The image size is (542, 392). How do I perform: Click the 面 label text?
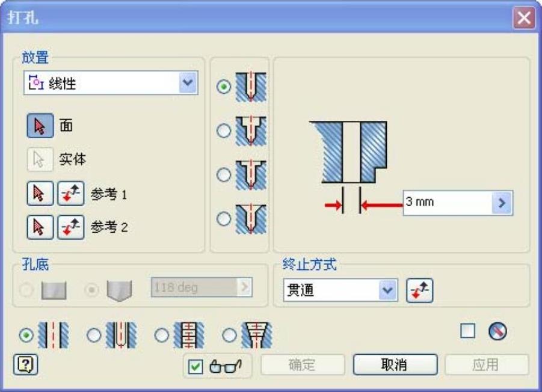(66, 126)
